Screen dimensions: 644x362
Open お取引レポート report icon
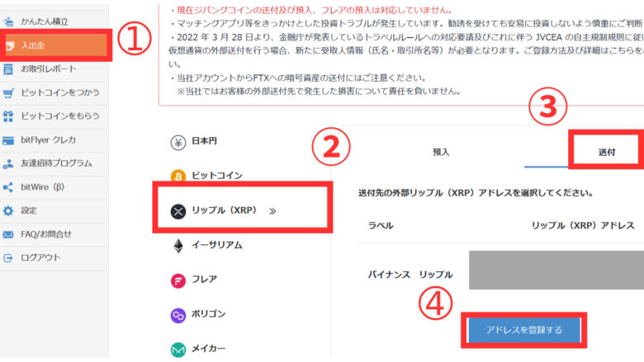(x=8, y=69)
